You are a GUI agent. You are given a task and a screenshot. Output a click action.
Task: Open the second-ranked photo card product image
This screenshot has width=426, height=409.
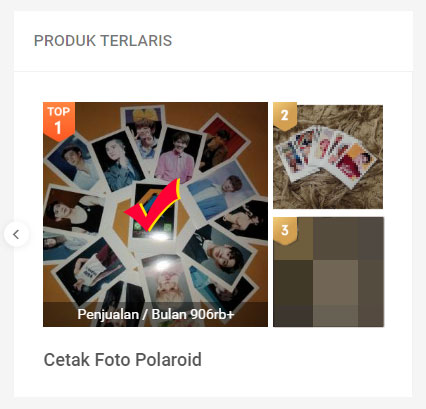328,157
